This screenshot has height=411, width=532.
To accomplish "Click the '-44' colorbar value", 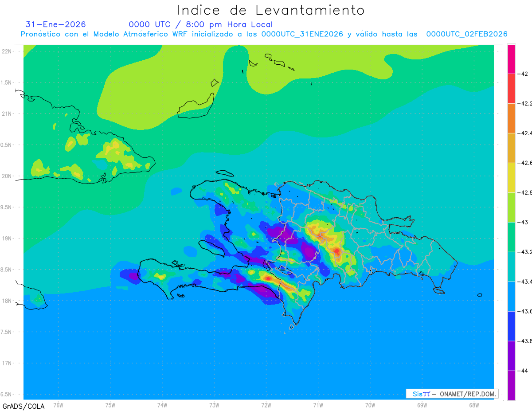I will pos(524,371).
